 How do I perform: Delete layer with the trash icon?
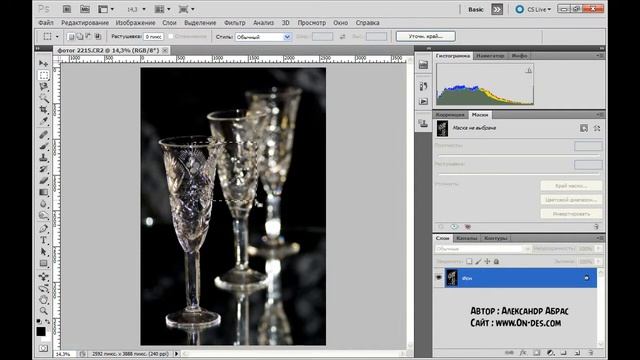pos(591,352)
